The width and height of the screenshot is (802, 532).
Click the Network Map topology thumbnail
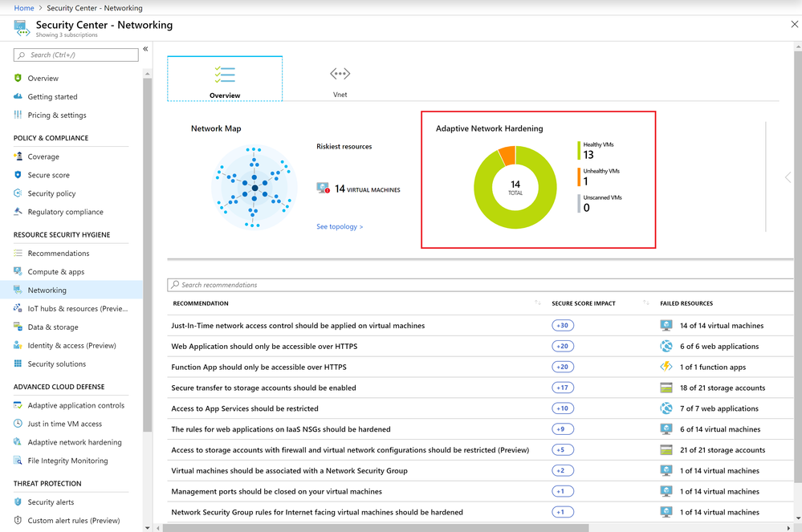[254, 187]
